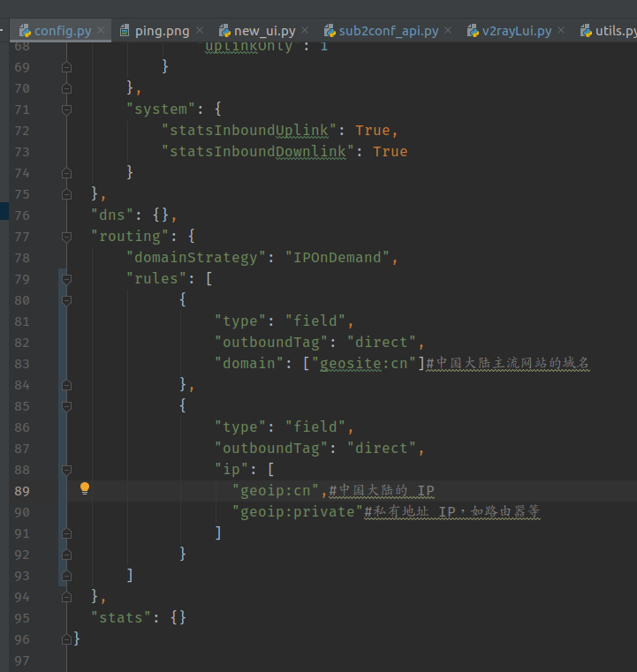The width and height of the screenshot is (637, 672).
Task: Click "outboundTag" on line 82
Action: click(271, 343)
